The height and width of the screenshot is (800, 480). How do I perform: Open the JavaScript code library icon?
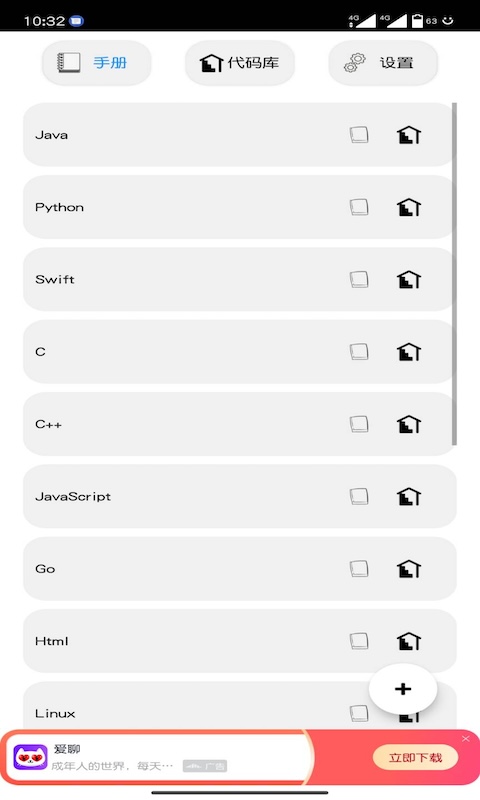409,496
